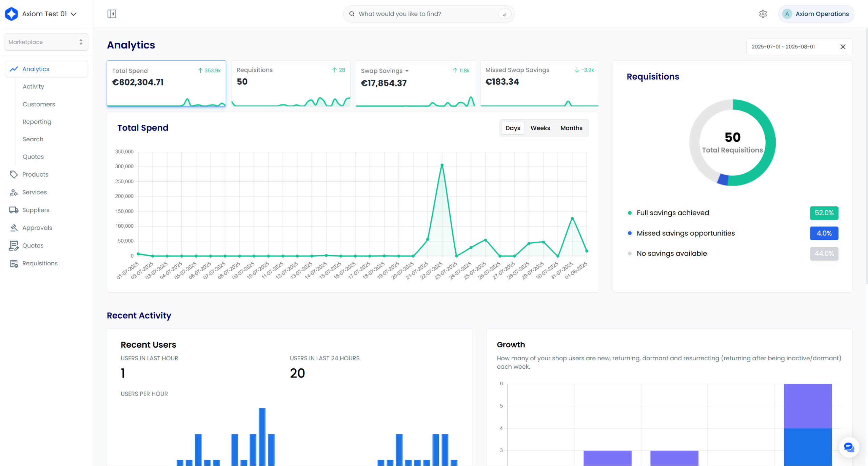Open the Marketplace dropdown selector
868x466 pixels.
click(46, 42)
